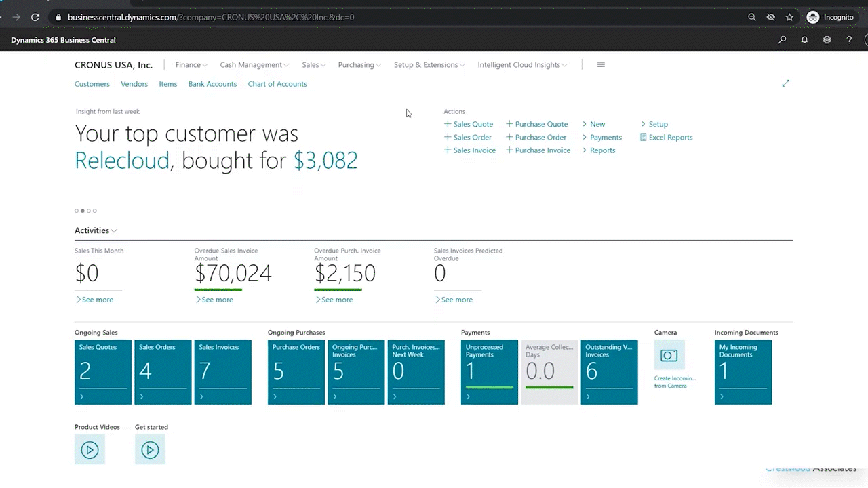
Task: Open the Cash Management dropdown menu
Action: tap(254, 65)
